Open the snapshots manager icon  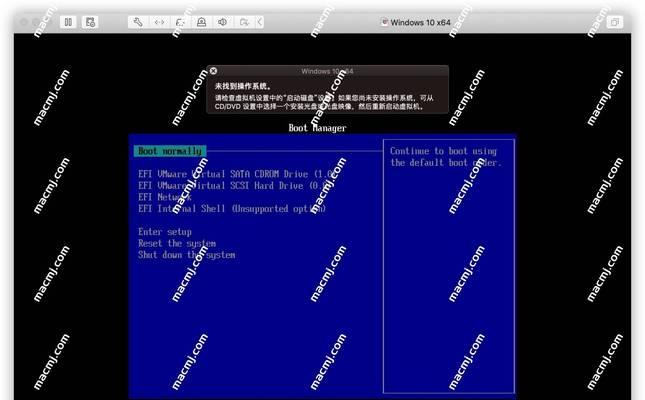90,22
